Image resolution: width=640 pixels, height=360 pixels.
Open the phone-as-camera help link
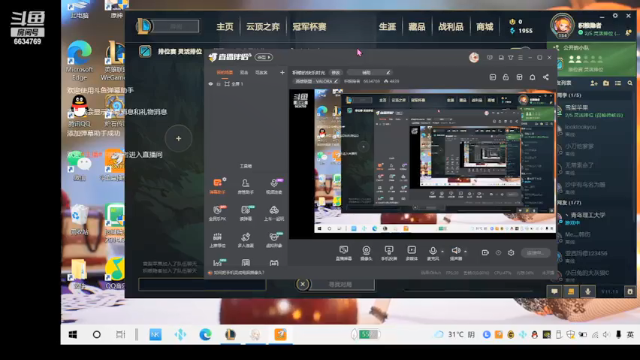(x=239, y=272)
